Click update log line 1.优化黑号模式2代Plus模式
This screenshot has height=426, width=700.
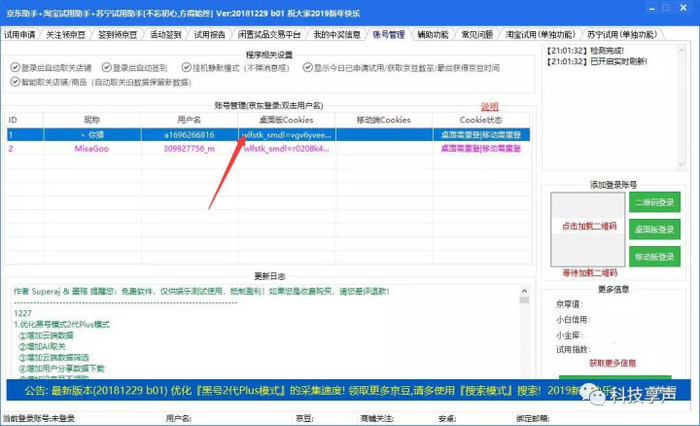pos(62,324)
